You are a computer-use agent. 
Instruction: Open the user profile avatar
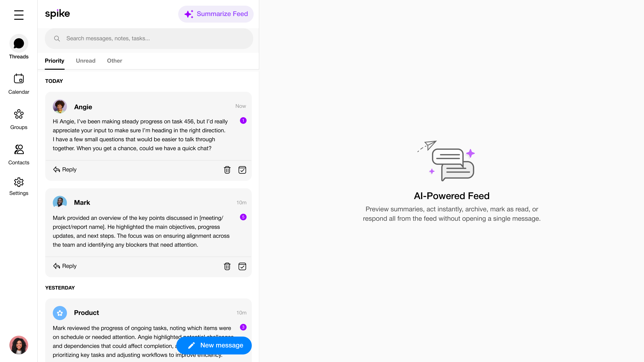click(x=19, y=345)
